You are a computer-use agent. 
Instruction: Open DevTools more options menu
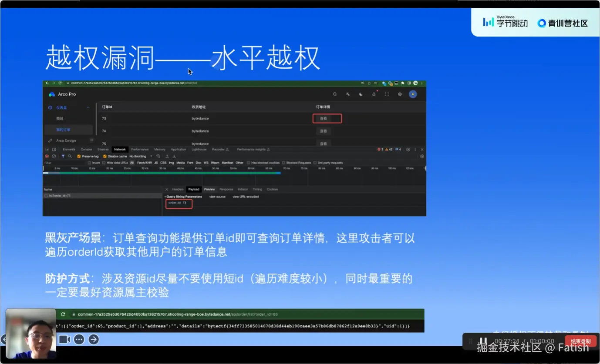[x=415, y=150]
